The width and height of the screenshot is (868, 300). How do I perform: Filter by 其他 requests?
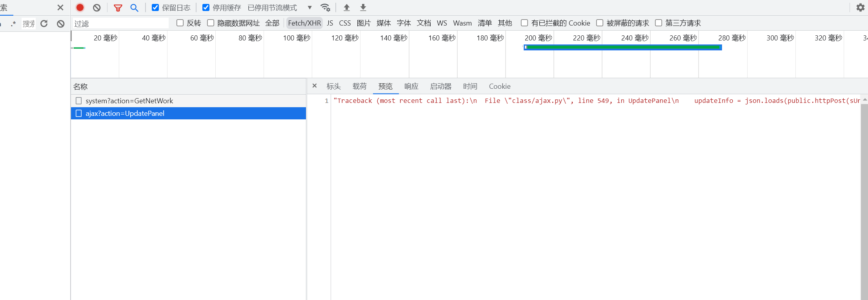pyautogui.click(x=505, y=23)
